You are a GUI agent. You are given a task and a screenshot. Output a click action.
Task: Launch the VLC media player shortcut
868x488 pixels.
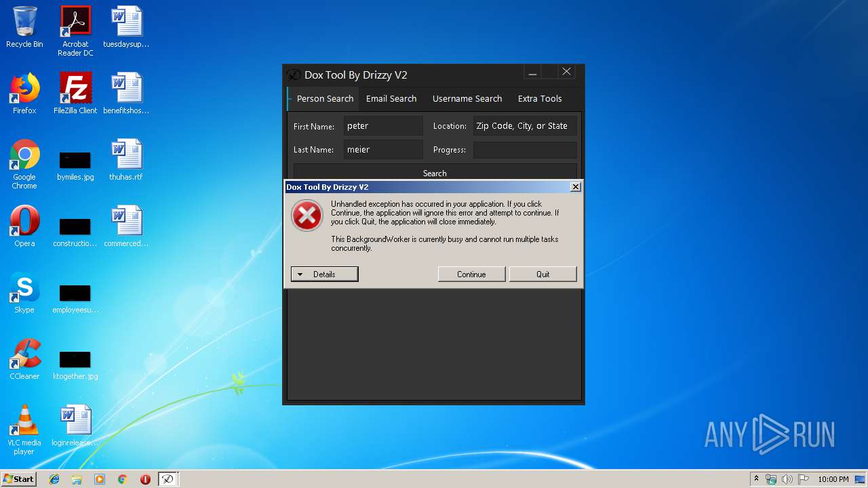24,430
